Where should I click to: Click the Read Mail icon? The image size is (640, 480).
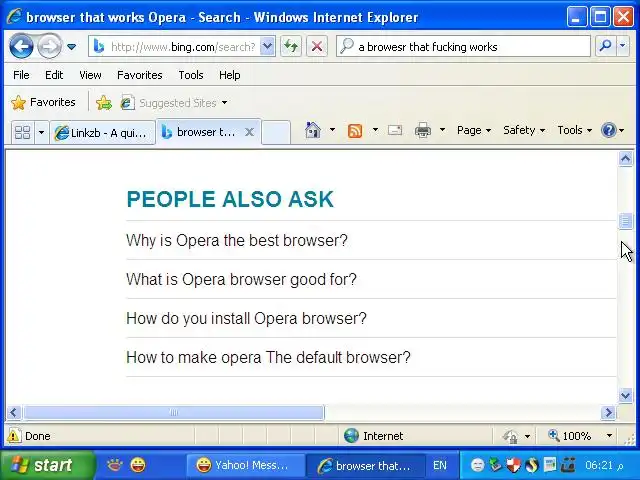click(395, 130)
